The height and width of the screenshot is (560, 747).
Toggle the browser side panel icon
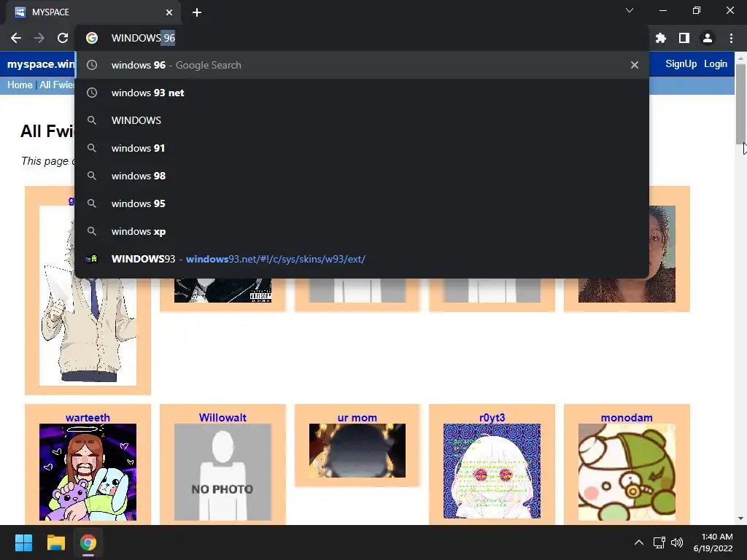coord(684,38)
